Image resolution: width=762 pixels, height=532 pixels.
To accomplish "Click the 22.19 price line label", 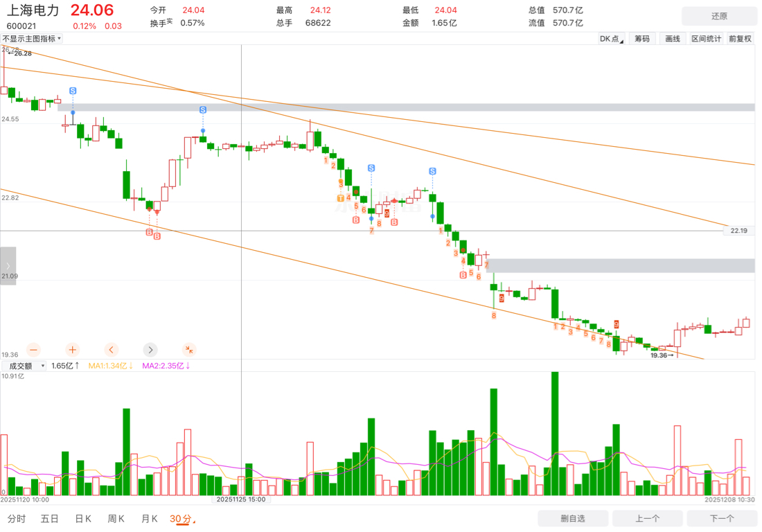I will point(738,231).
